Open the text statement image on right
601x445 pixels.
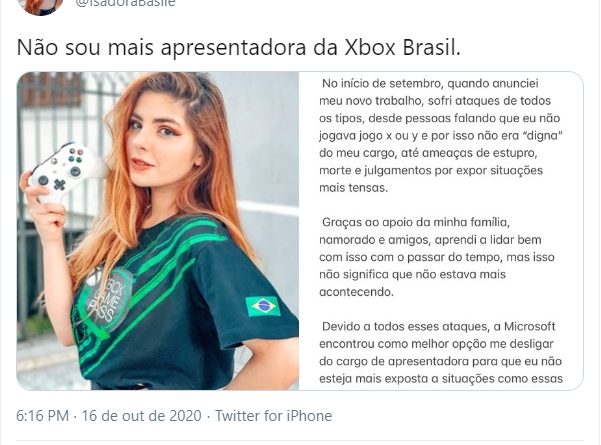441,231
